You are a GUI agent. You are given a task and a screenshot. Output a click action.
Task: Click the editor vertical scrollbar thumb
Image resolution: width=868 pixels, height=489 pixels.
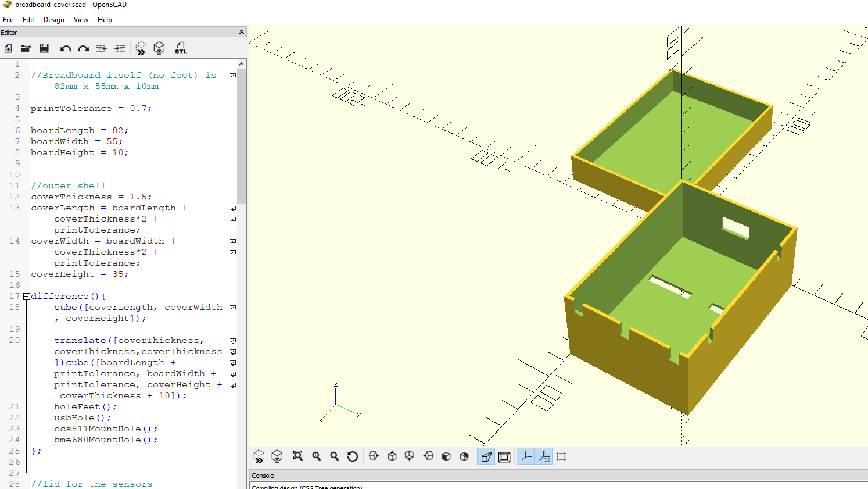(x=241, y=137)
